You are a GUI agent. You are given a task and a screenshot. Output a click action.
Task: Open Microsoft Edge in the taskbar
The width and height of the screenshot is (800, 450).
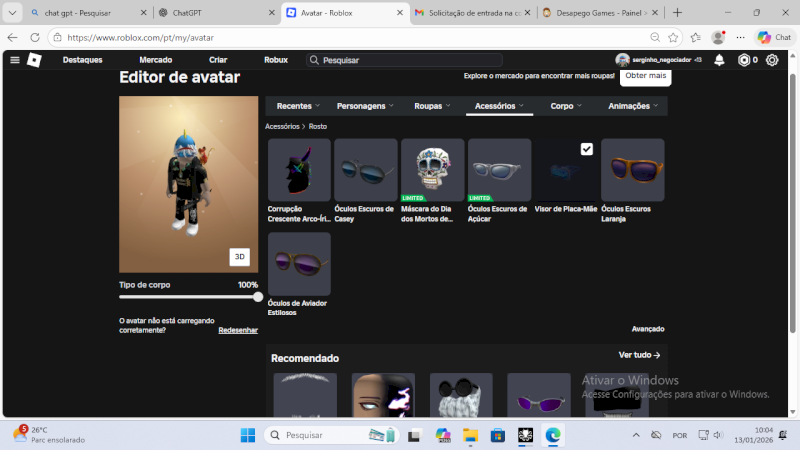coord(552,435)
